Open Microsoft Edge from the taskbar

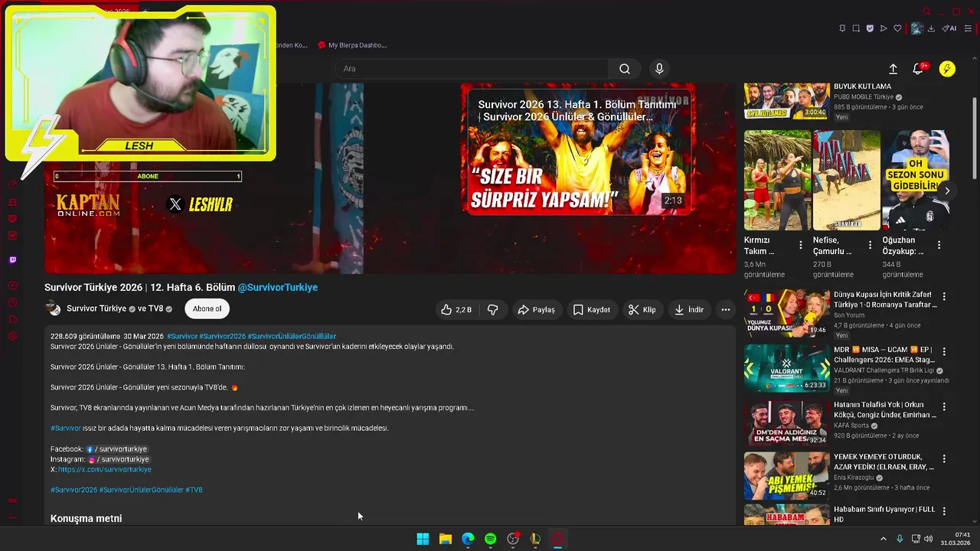click(468, 539)
